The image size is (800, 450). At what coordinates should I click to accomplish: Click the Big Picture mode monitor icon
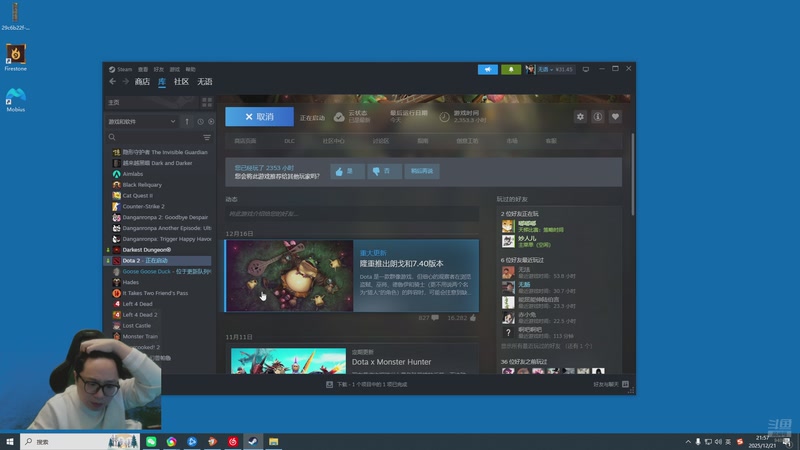point(586,69)
